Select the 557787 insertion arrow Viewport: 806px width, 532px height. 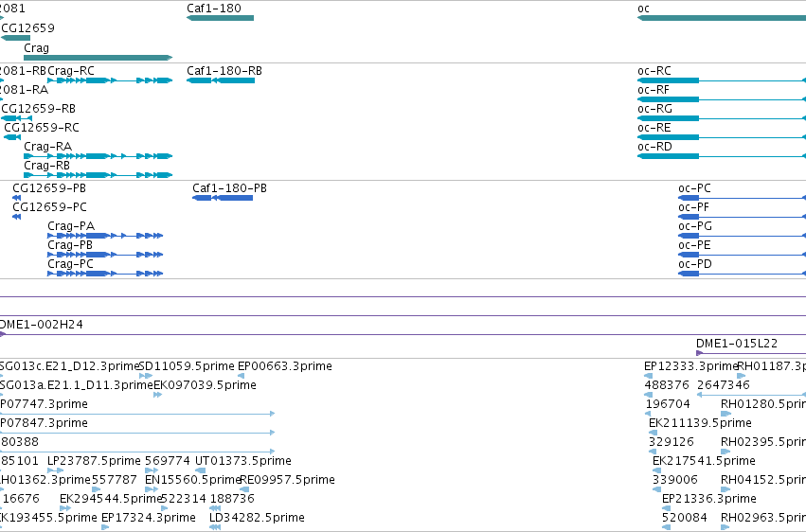(96, 489)
